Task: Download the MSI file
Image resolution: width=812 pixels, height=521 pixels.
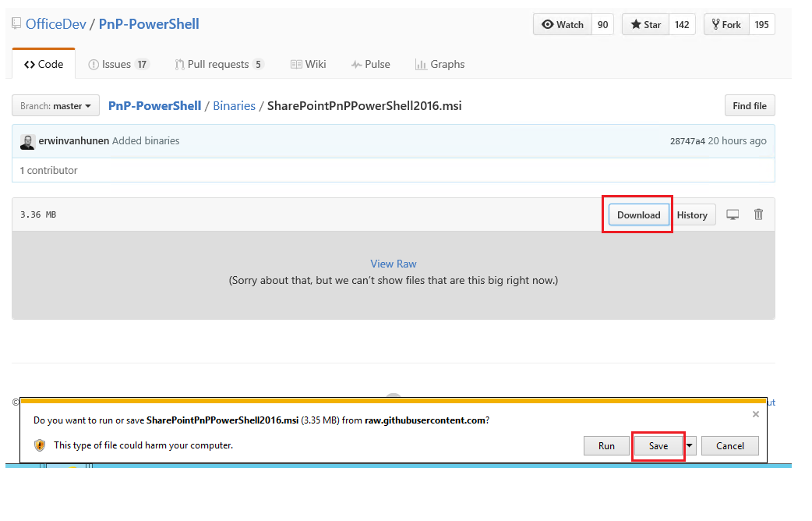Action: (638, 214)
